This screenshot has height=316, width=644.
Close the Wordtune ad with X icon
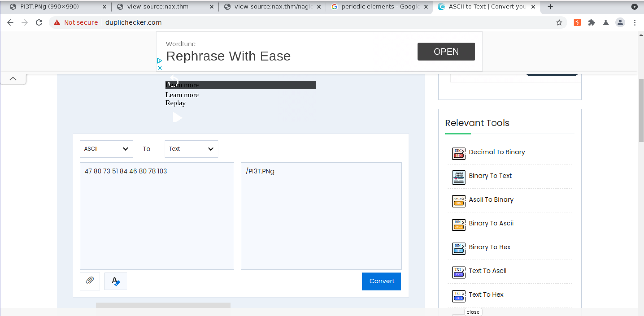(160, 68)
